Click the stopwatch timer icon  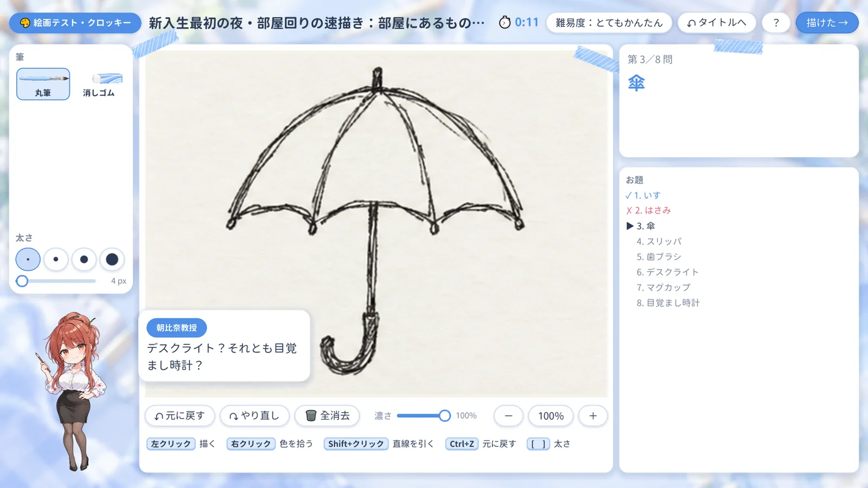[505, 22]
